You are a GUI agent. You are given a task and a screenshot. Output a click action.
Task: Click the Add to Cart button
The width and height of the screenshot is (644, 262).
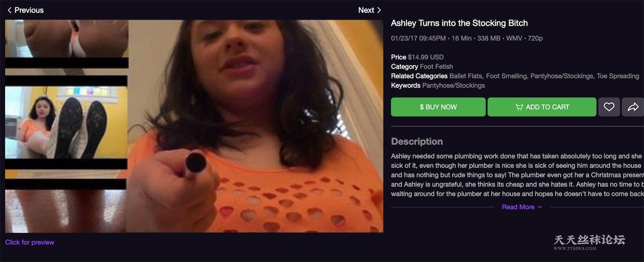coord(542,107)
